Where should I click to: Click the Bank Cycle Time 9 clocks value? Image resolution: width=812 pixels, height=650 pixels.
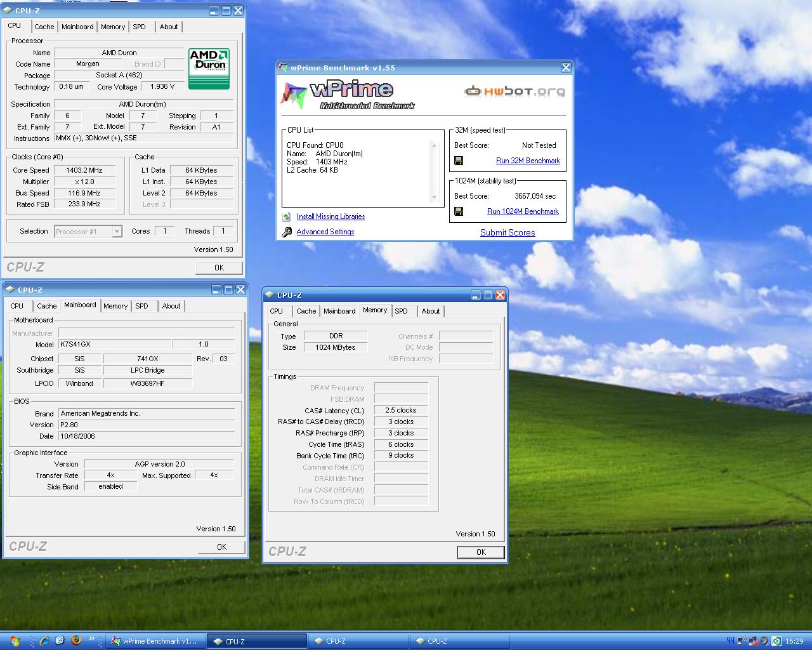401,456
